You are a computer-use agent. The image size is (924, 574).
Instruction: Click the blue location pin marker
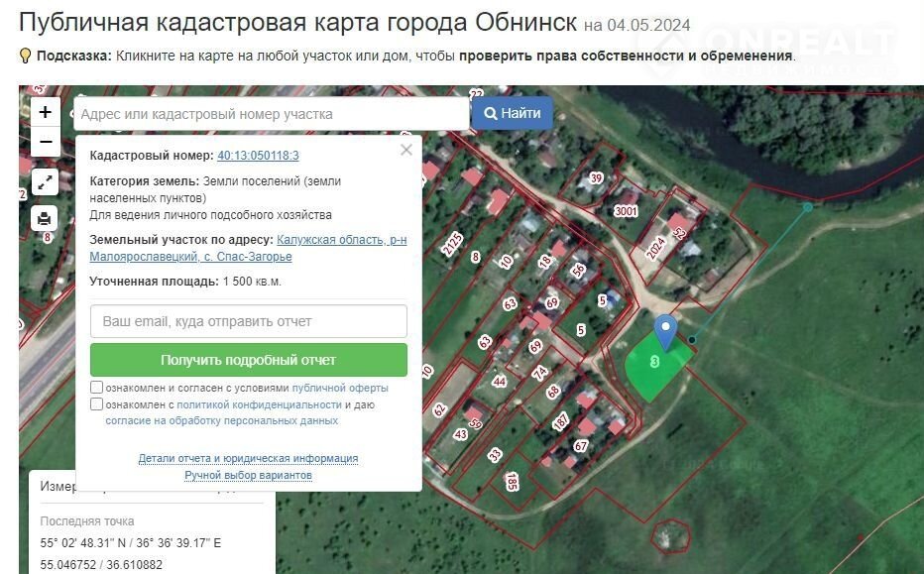[x=666, y=332]
